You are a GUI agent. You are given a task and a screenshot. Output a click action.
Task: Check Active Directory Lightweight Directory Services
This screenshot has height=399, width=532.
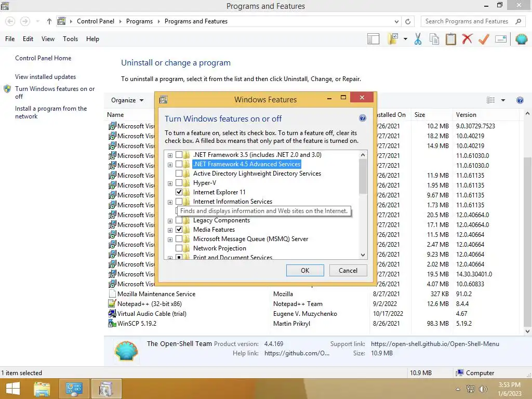(179, 174)
